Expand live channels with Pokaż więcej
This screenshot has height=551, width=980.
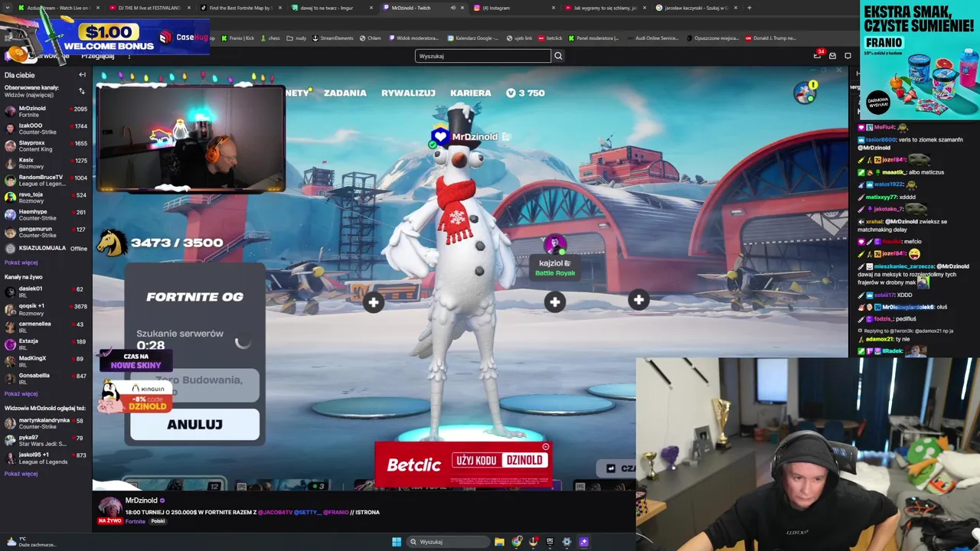(21, 393)
